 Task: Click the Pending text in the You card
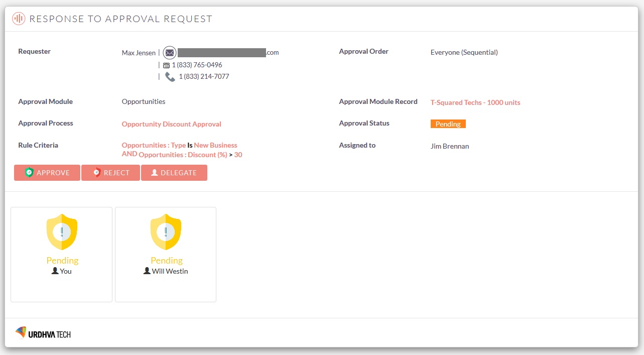62,260
